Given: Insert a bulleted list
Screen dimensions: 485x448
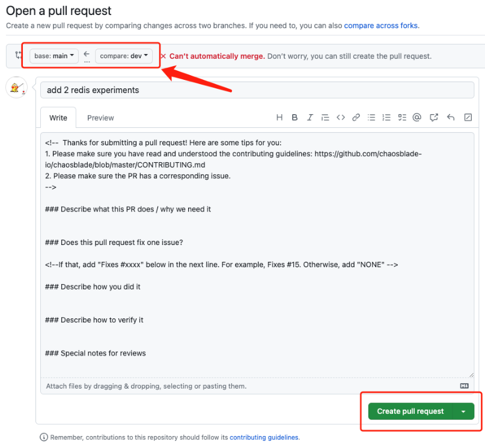Looking at the screenshot, I should click(x=371, y=118).
